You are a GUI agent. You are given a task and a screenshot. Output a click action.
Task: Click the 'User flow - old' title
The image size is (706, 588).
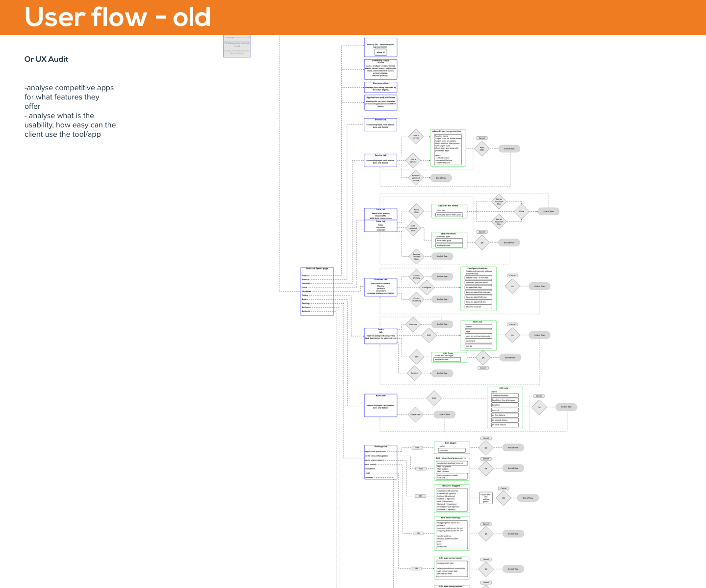(x=118, y=17)
